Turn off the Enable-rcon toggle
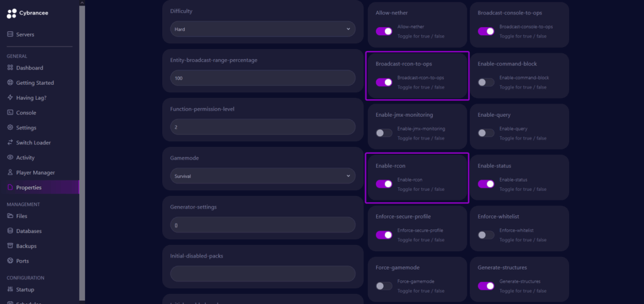Image resolution: width=644 pixels, height=304 pixels. tap(384, 184)
